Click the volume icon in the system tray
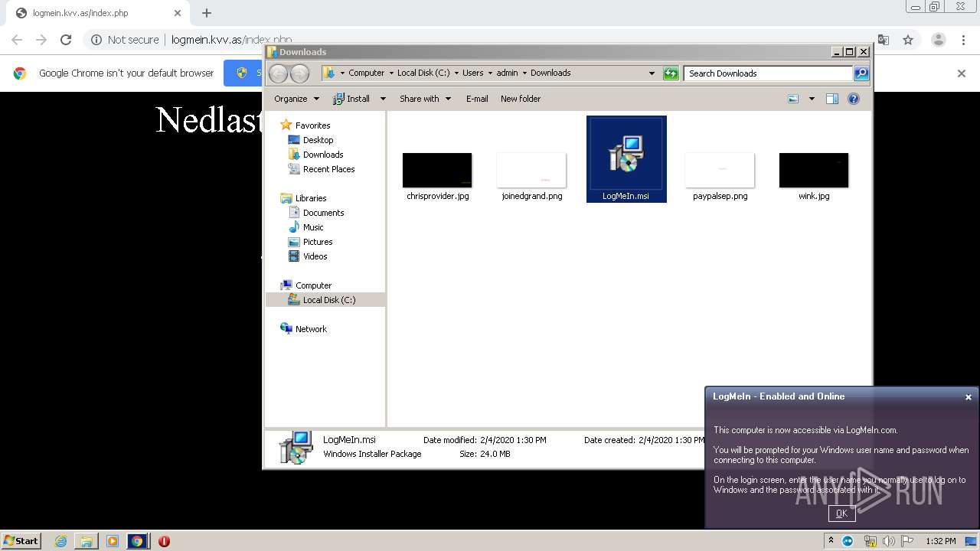The height and width of the screenshot is (551, 980). [888, 541]
